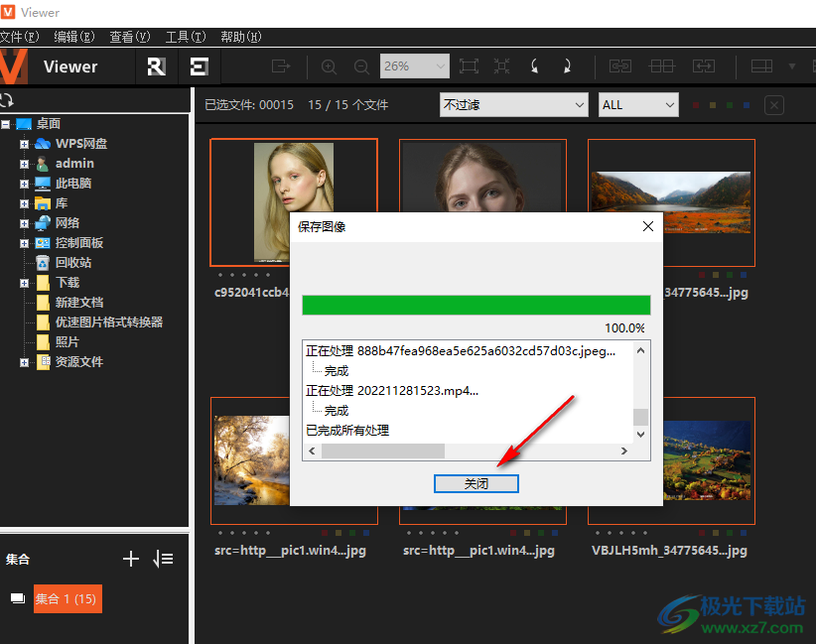Click the actual size view icon

pyautogui.click(x=501, y=66)
